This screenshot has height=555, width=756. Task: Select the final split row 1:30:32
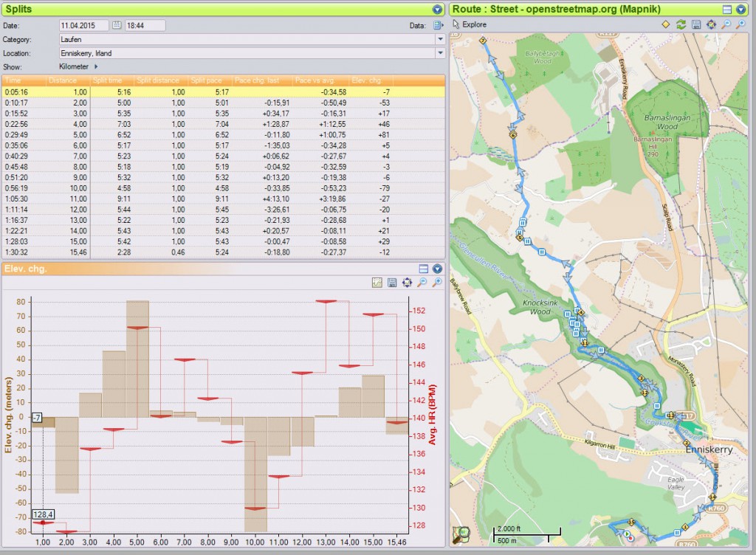(223, 252)
